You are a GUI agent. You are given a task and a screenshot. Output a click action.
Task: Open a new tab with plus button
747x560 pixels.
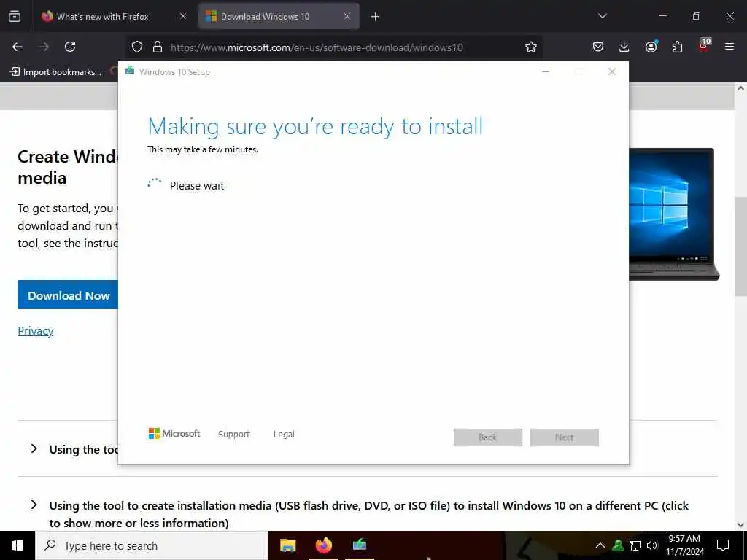point(376,17)
